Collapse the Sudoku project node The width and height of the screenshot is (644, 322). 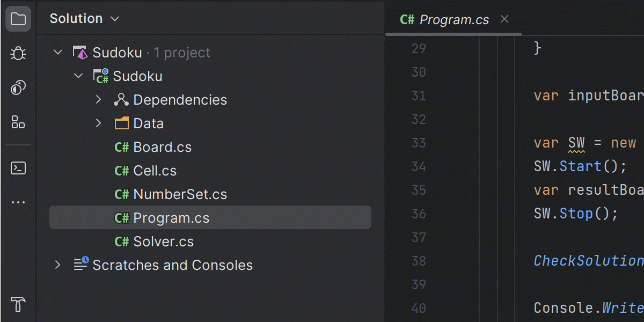78,76
